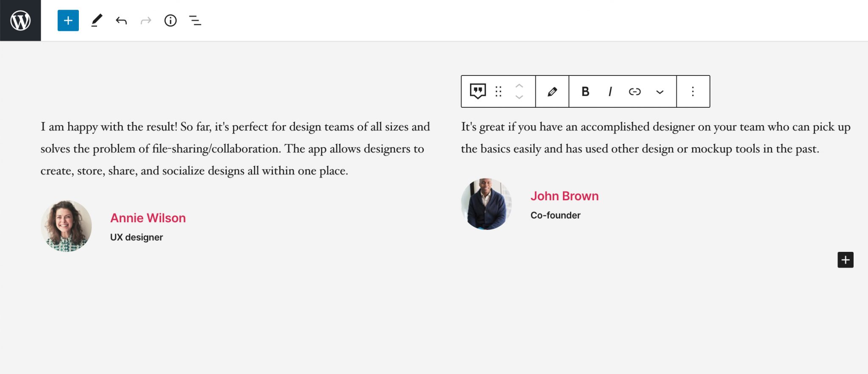This screenshot has width=868, height=374.
Task: Toggle italic formatting
Action: (x=610, y=92)
